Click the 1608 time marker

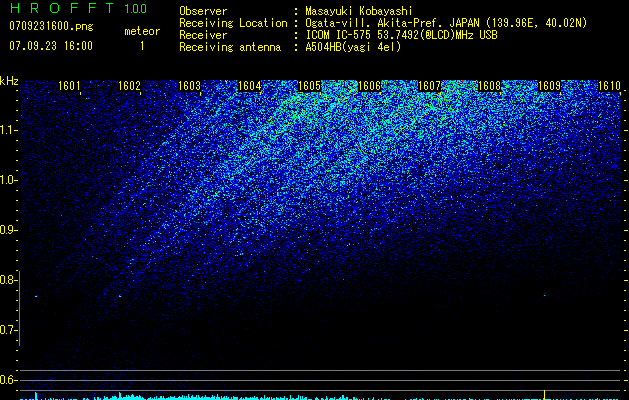pos(489,86)
